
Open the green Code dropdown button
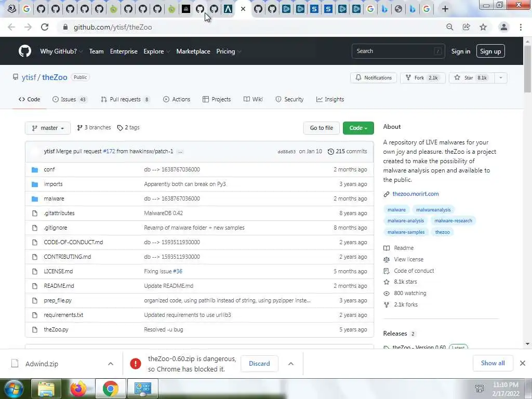[x=358, y=128]
